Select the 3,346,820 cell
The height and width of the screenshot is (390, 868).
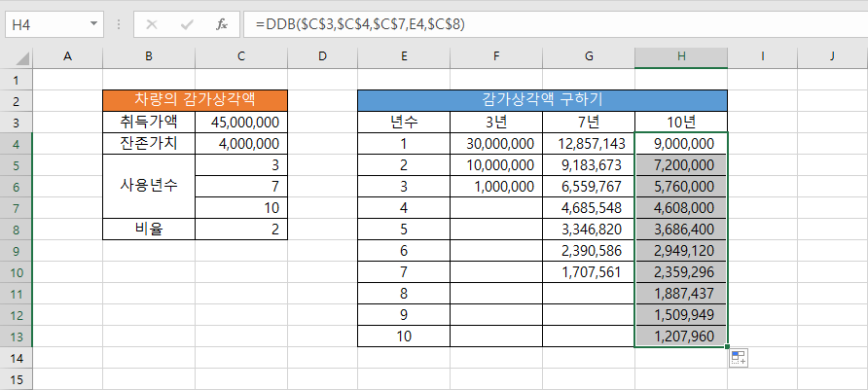click(x=589, y=230)
